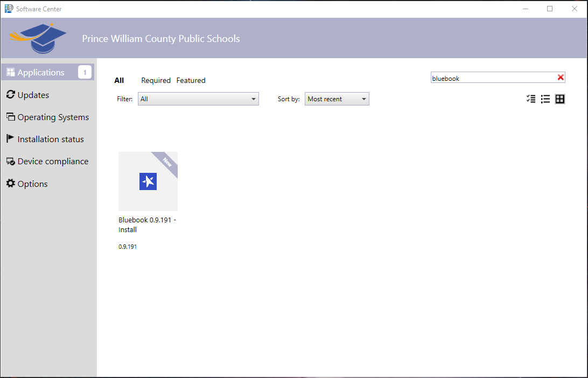Click the Device compliance check icon
The height and width of the screenshot is (378, 588).
click(11, 161)
